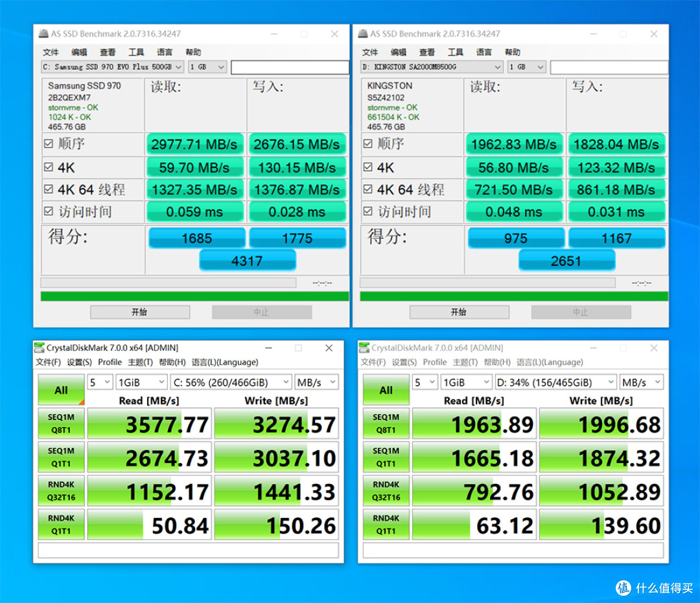The height and width of the screenshot is (603, 700).
Task: Open 1 GB size dropdown in Kingston window
Action: [527, 67]
